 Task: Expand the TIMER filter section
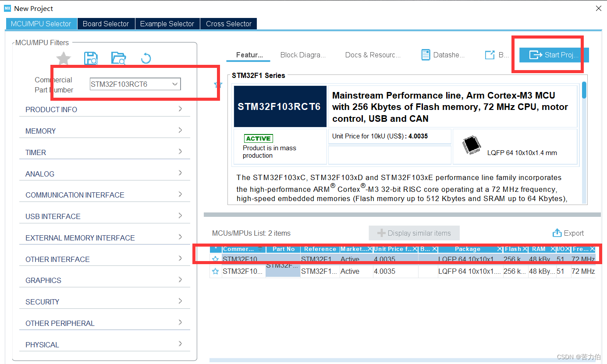coord(105,152)
